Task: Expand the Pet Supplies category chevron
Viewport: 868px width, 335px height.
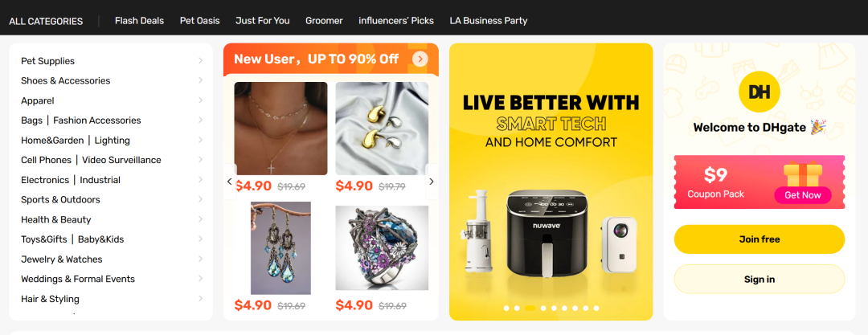Action: [x=200, y=60]
